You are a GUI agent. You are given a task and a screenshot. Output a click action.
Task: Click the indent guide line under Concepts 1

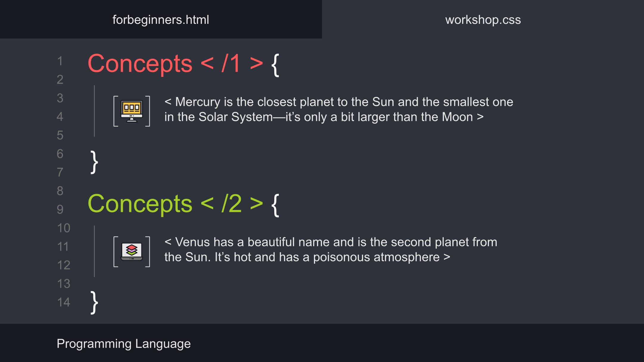click(x=95, y=111)
